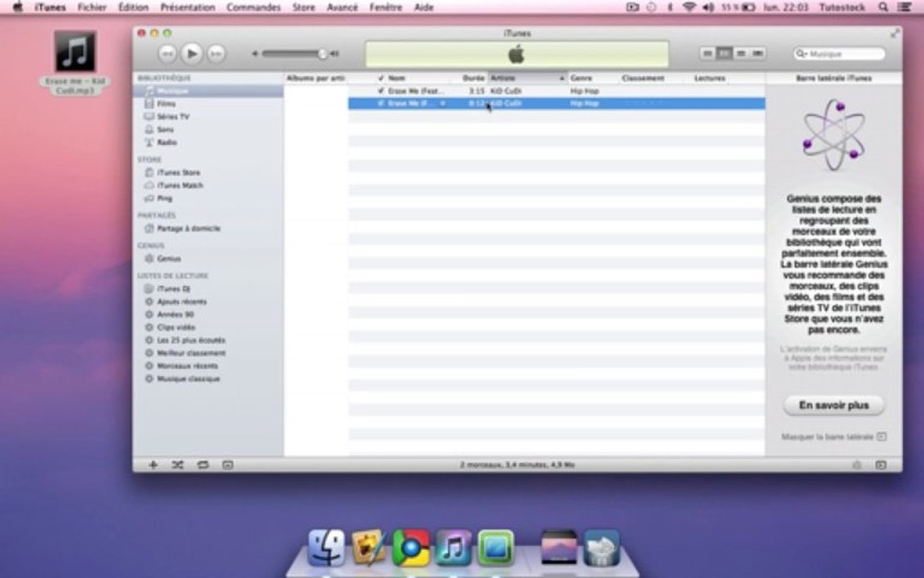Sort by Artiste column arrow
Viewport: 924px width, 578px height.
coord(561,78)
